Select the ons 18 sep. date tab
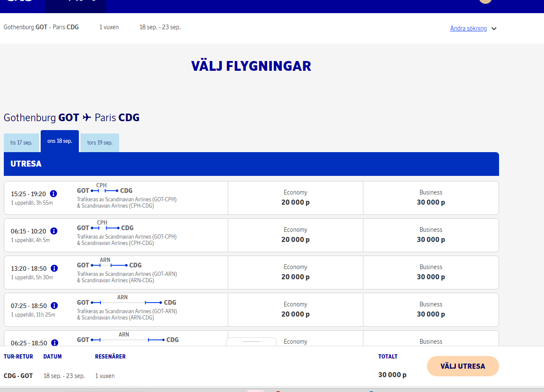 click(60, 141)
